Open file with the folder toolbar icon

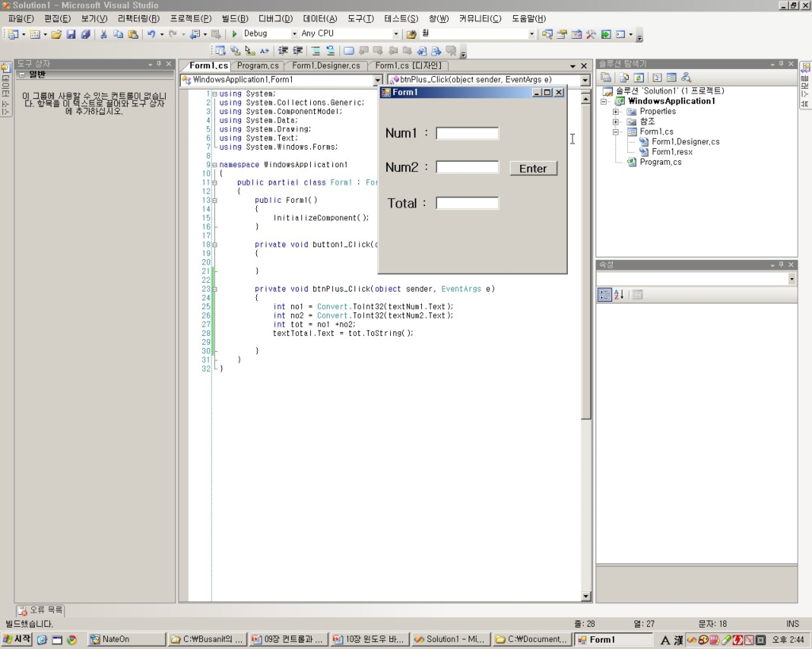(56, 34)
